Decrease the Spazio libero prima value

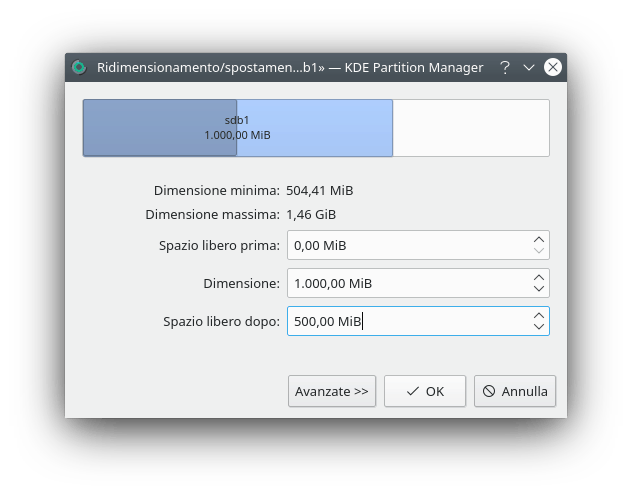(539, 251)
